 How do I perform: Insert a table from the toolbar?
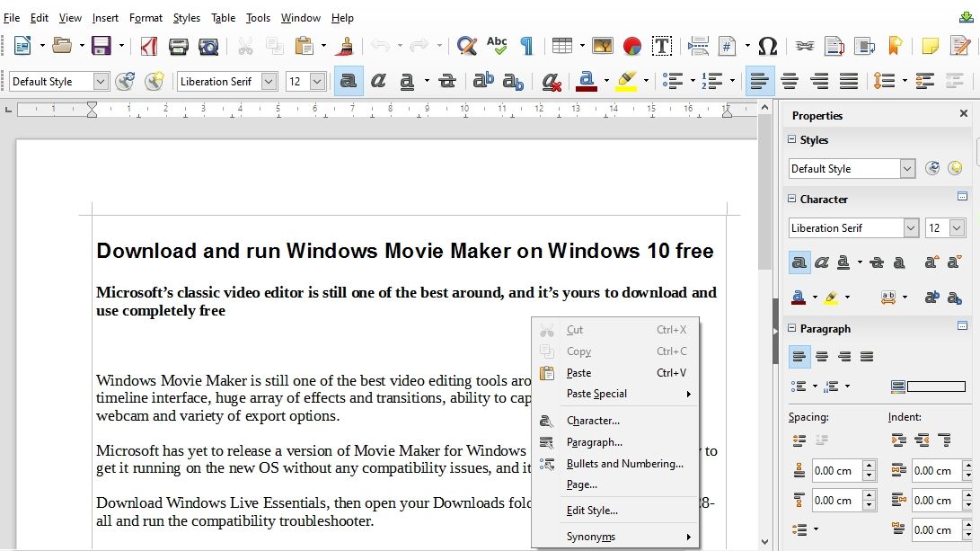pyautogui.click(x=563, y=44)
